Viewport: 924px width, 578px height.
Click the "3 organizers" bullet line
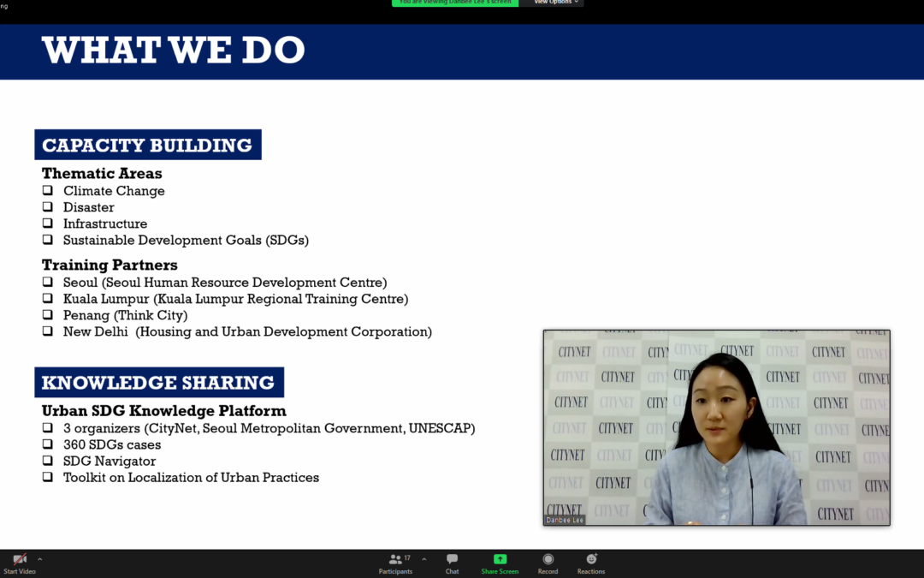pos(269,428)
